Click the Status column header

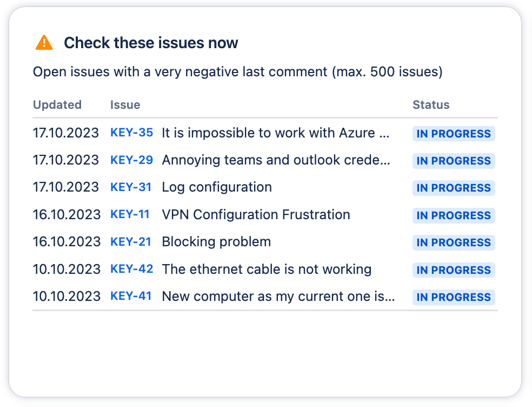pos(431,105)
